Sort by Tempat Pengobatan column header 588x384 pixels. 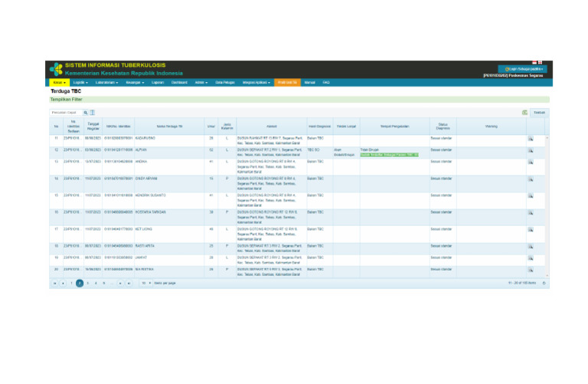(395, 126)
